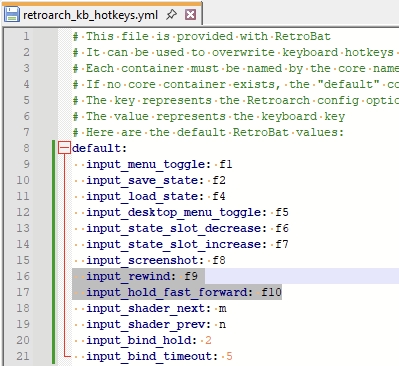Click comment line starting 'Each container must'
This screenshot has width=399, height=366.
236,68
